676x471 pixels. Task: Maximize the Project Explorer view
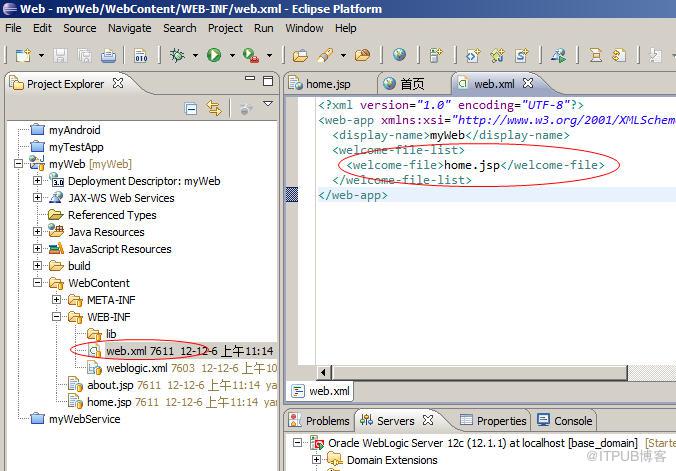268,81
